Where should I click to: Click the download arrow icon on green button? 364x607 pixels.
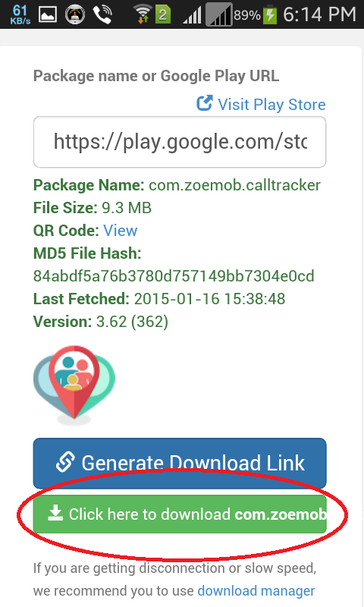[55, 513]
